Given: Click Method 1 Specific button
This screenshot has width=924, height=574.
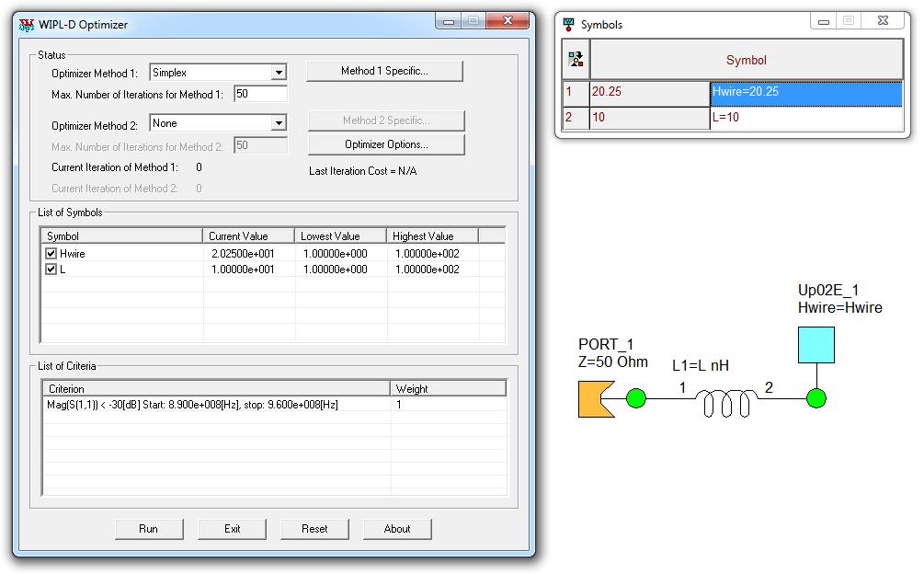Looking at the screenshot, I should pyautogui.click(x=385, y=71).
